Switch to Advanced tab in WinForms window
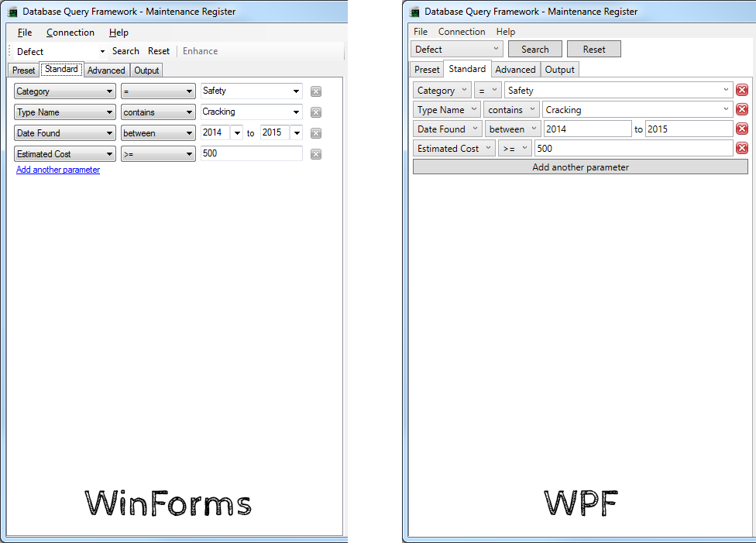This screenshot has width=756, height=543. click(x=106, y=70)
